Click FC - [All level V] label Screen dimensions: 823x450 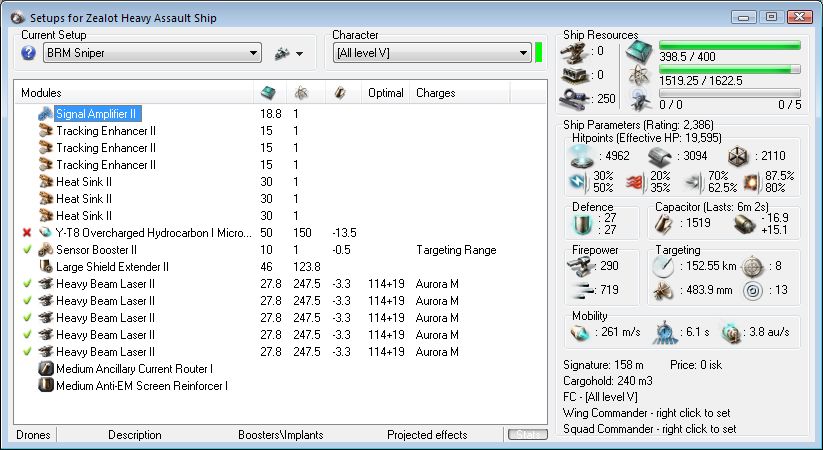(600, 396)
